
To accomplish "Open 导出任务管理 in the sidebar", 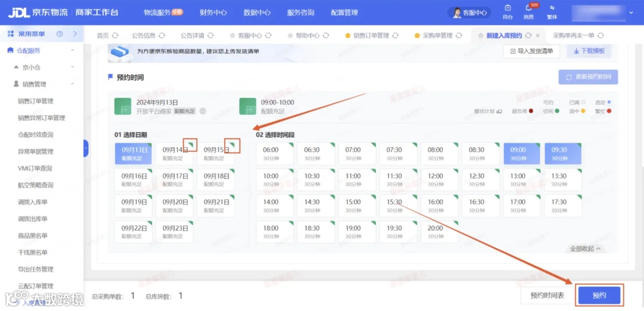I will pyautogui.click(x=36, y=269).
